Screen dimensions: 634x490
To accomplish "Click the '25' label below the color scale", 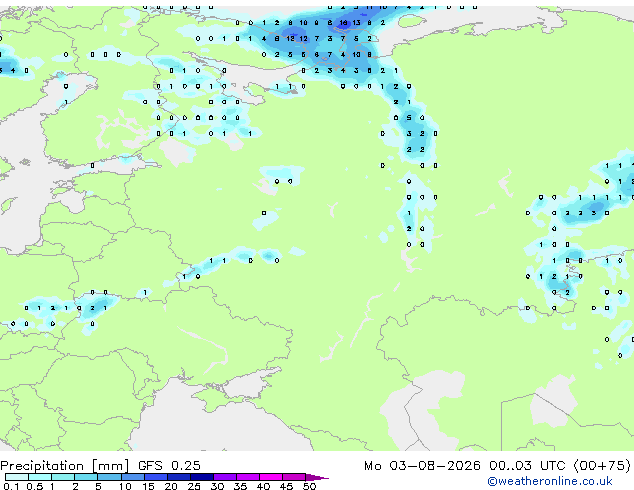I will [x=194, y=486].
